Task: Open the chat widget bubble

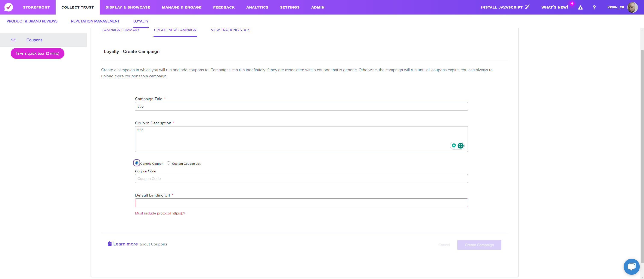Action: pos(632,267)
